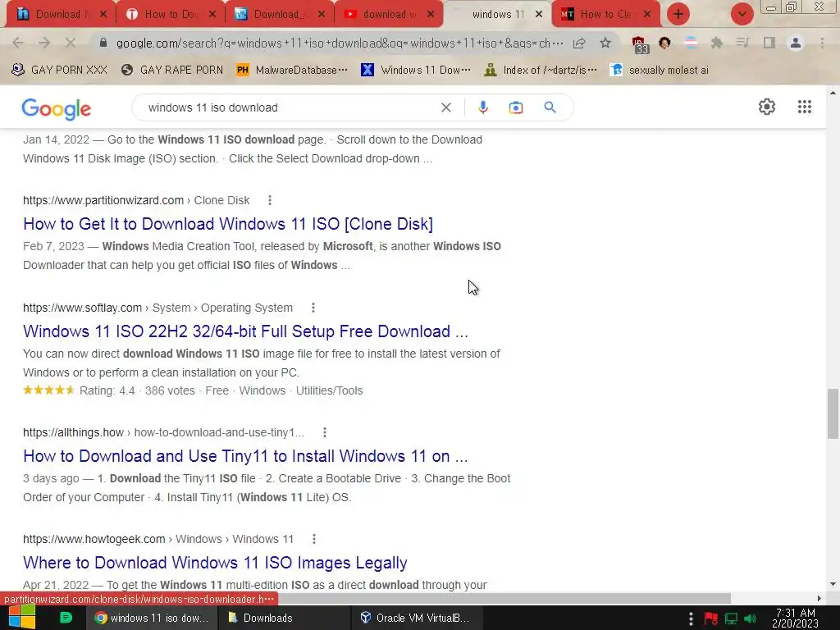View site information lock icon

103,43
